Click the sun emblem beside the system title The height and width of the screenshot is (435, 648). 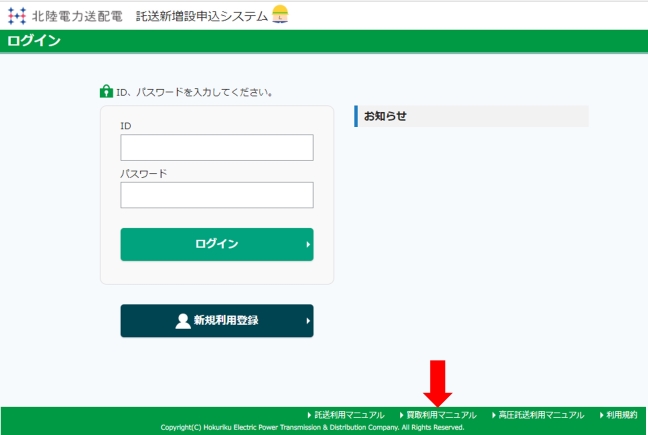pyautogui.click(x=280, y=14)
